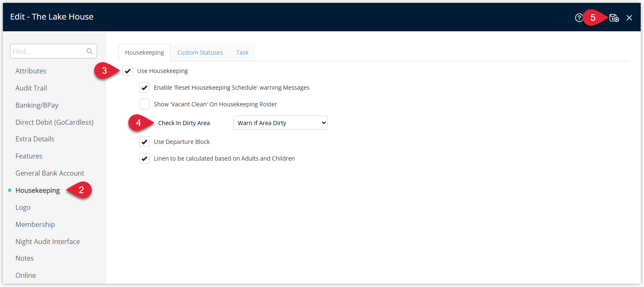Select General Bank Account in sidebar
This screenshot has height=287, width=644.
50,173
